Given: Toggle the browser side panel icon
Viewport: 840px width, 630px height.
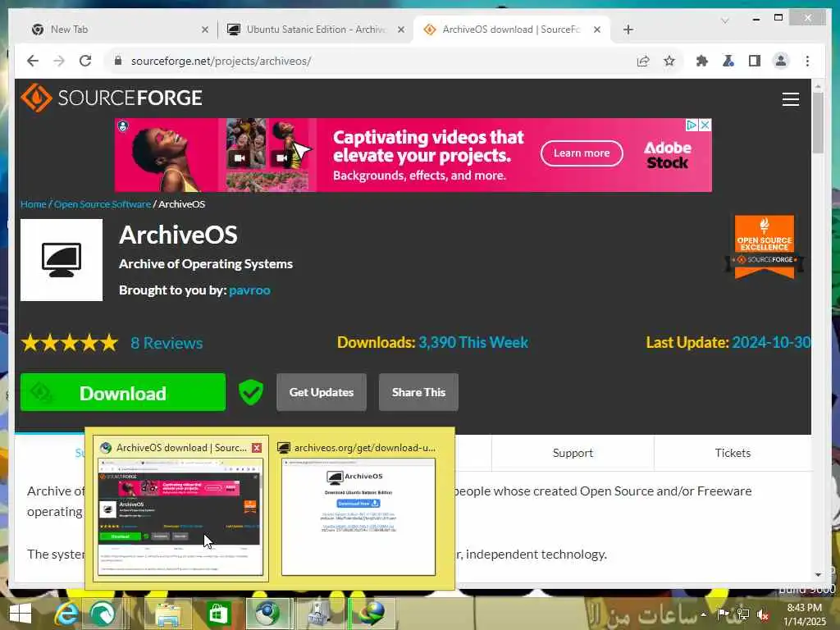Looking at the screenshot, I should (x=755, y=61).
